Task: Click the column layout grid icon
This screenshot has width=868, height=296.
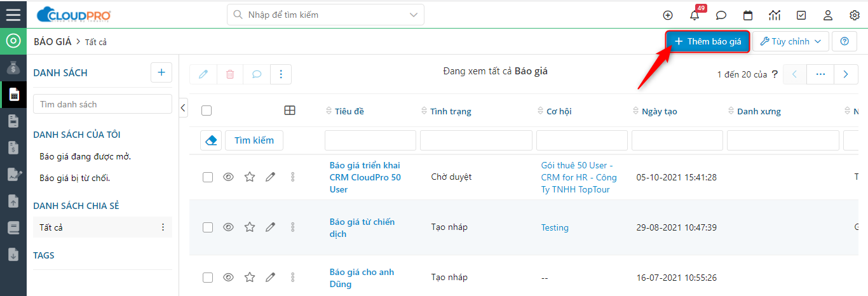Action: (x=290, y=111)
